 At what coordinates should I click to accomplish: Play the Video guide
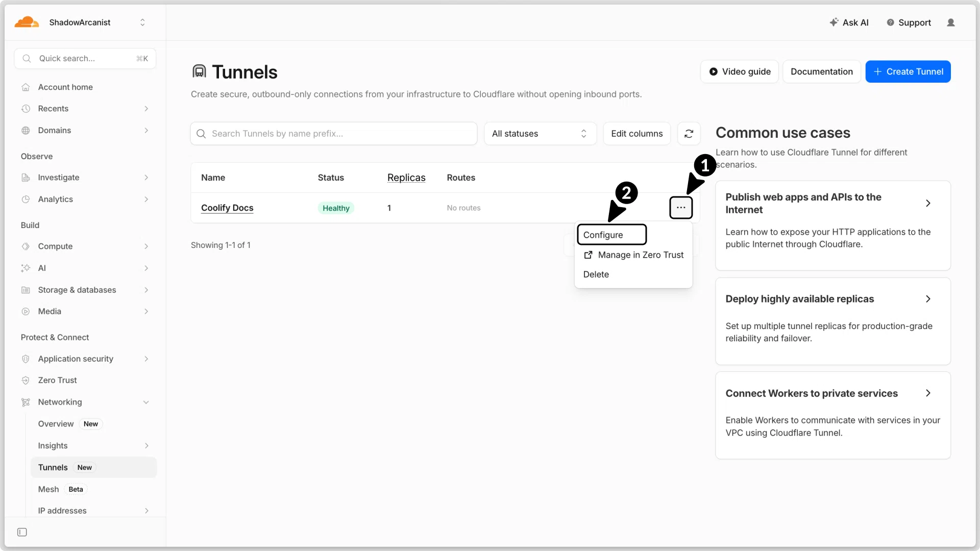[740, 71]
